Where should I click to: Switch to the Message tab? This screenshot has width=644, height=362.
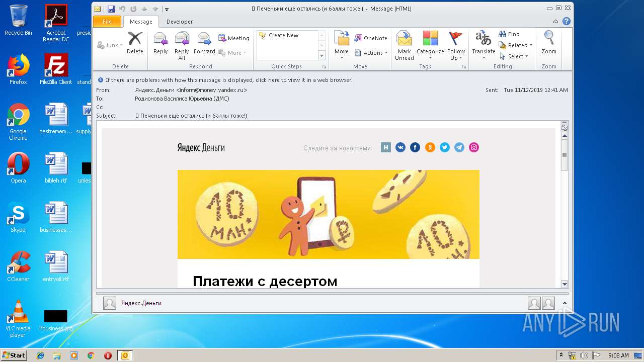coord(141,22)
